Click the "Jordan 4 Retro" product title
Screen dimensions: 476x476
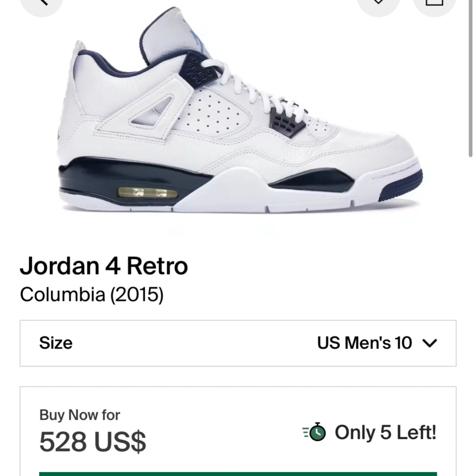point(104,266)
